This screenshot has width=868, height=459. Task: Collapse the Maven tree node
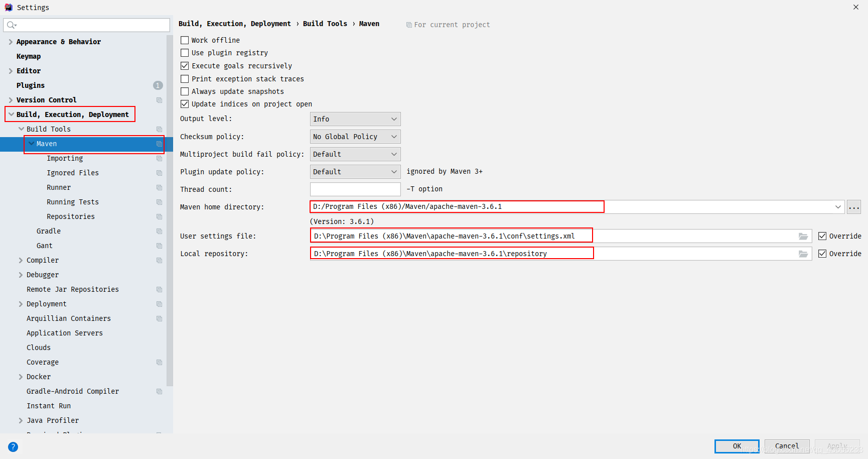pyautogui.click(x=31, y=144)
